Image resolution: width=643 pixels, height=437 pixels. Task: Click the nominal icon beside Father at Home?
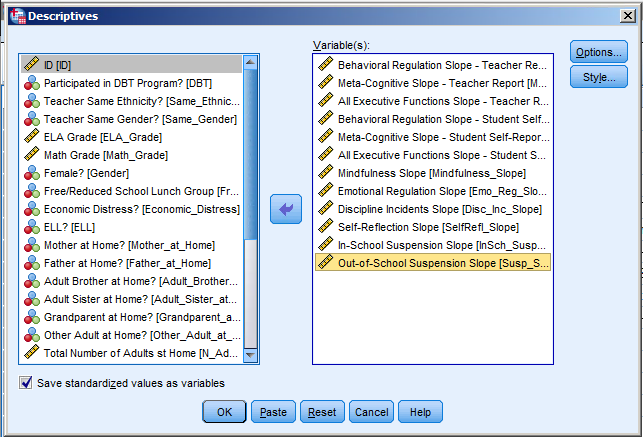tap(32, 263)
